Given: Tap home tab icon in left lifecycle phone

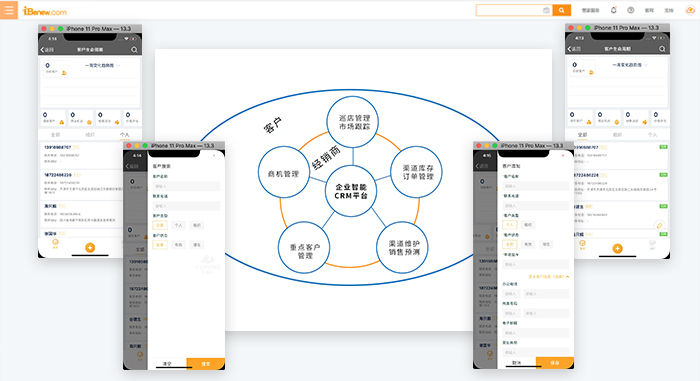Looking at the screenshot, I should (55, 243).
